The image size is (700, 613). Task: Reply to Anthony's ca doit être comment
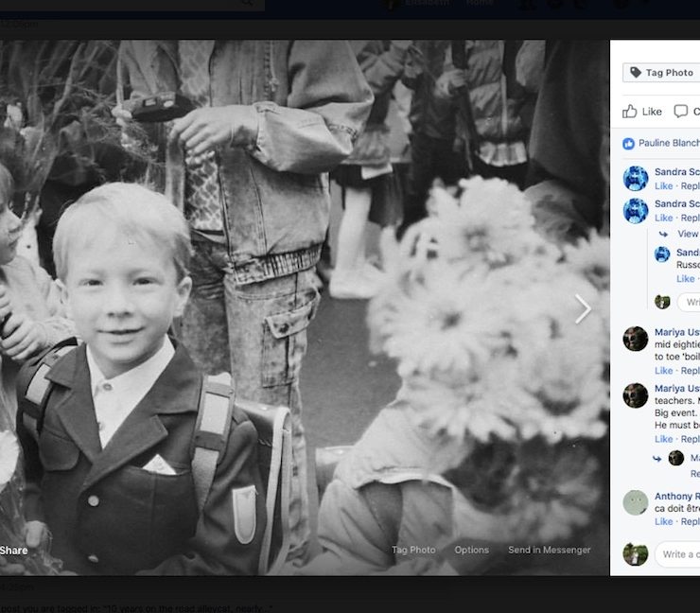click(x=691, y=521)
